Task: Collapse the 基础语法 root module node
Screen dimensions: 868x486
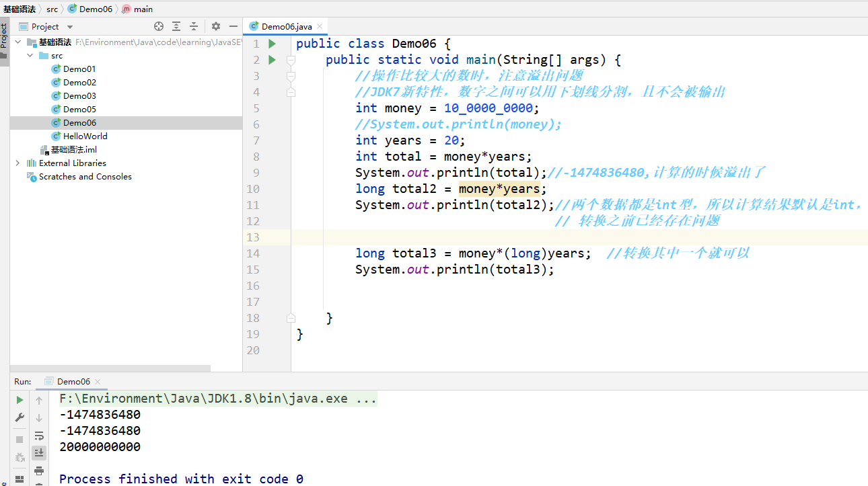Action: [x=17, y=42]
